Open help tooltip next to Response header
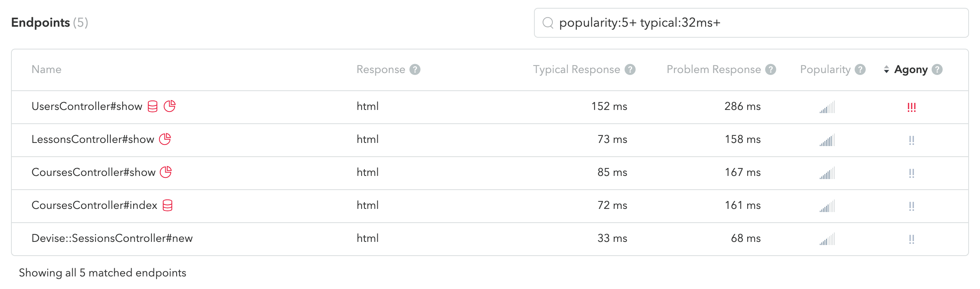The width and height of the screenshot is (980, 289). coord(415,70)
